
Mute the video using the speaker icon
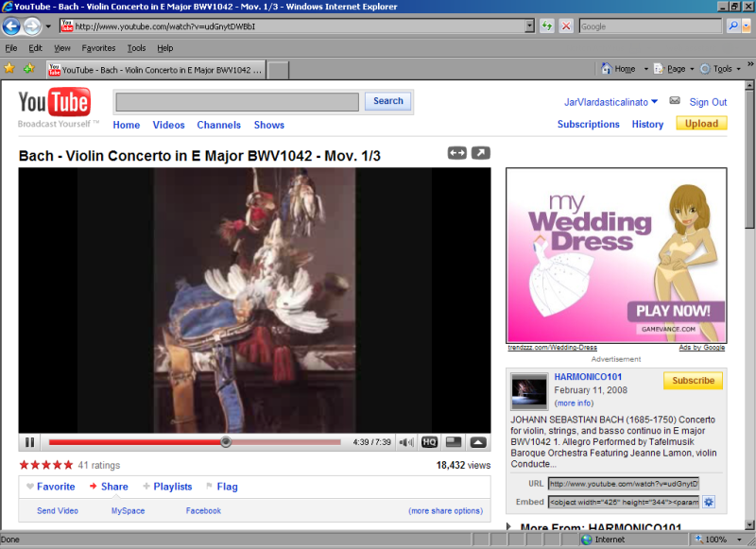click(x=407, y=442)
